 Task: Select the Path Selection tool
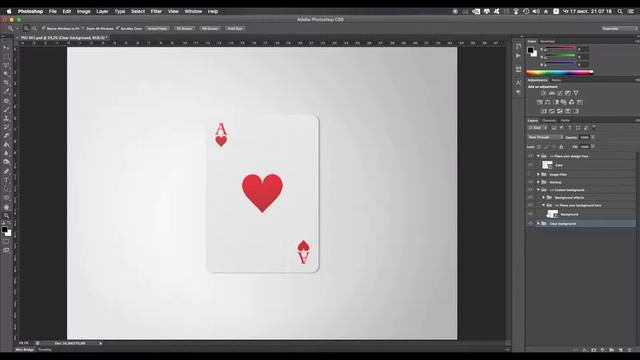tap(6, 189)
